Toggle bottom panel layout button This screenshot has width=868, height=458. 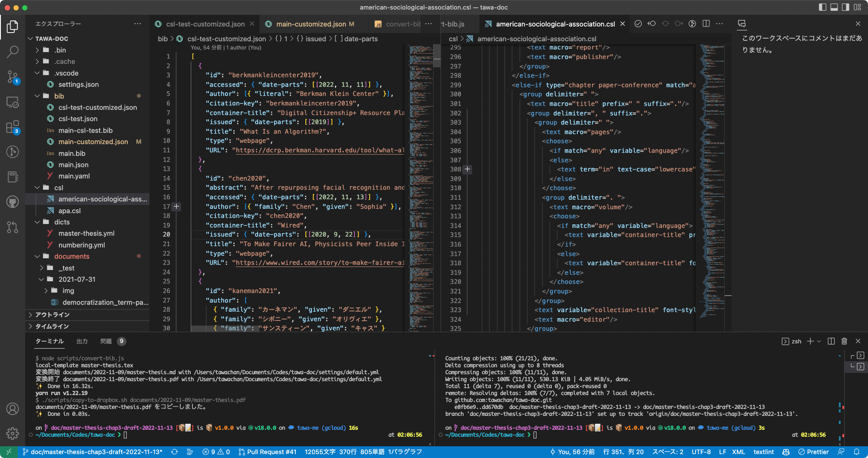point(834,7)
